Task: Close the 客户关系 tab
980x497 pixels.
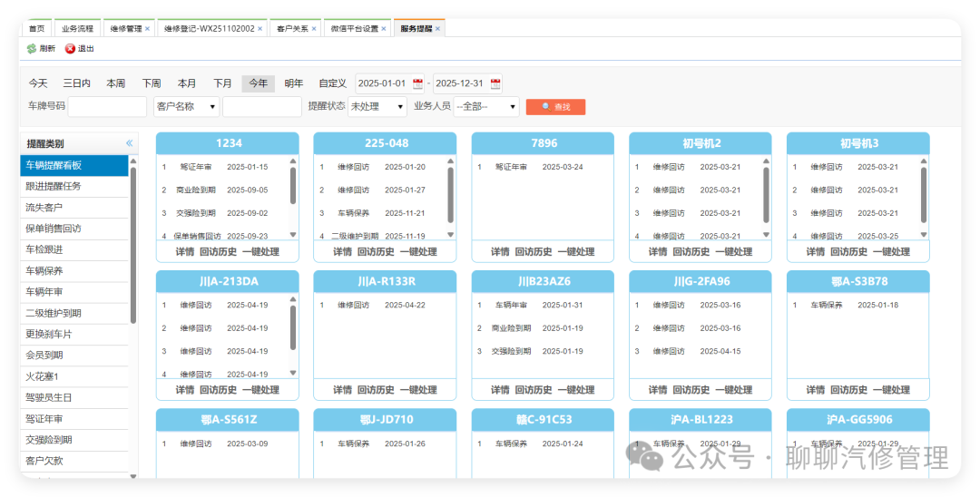Action: tap(314, 29)
